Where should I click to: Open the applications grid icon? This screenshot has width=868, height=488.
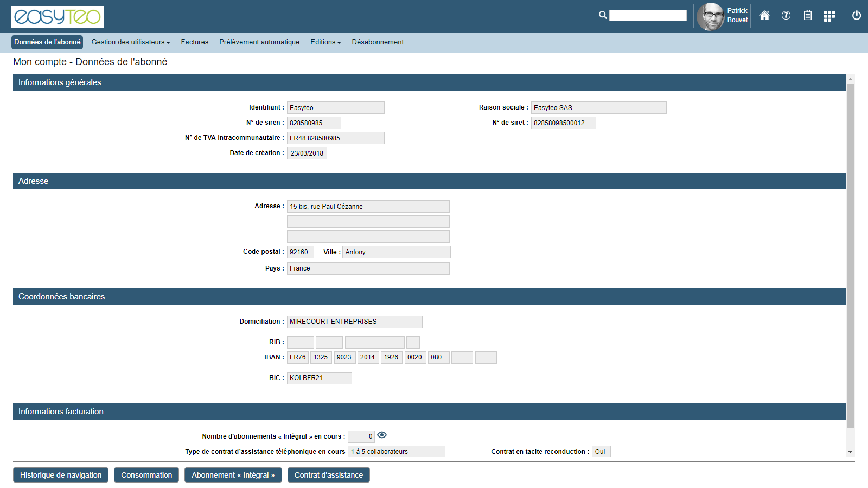(x=829, y=16)
